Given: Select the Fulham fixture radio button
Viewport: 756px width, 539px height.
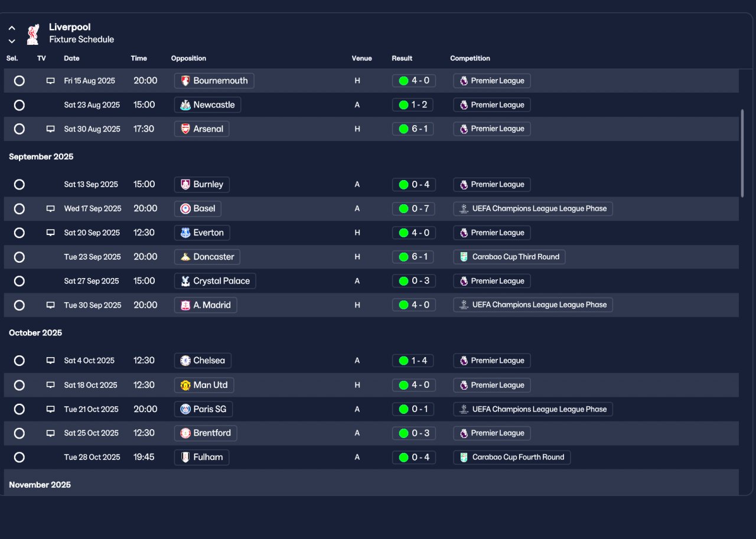Looking at the screenshot, I should tap(19, 457).
